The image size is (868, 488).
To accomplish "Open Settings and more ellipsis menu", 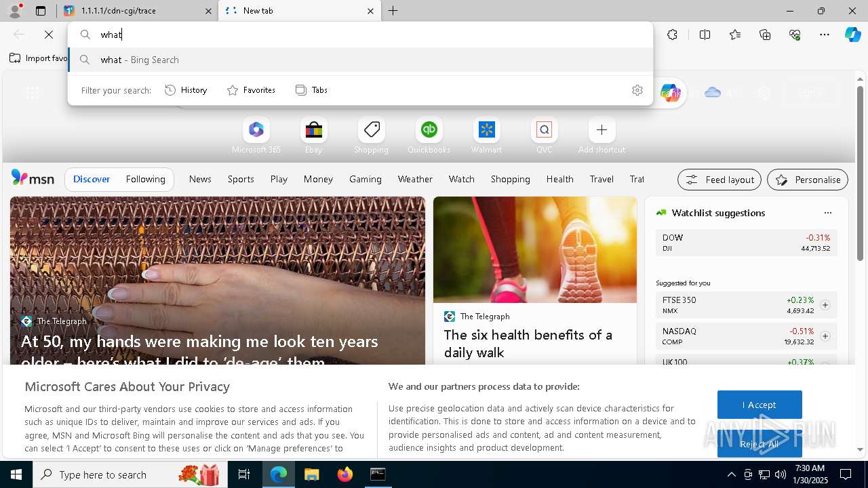I will pos(825,35).
